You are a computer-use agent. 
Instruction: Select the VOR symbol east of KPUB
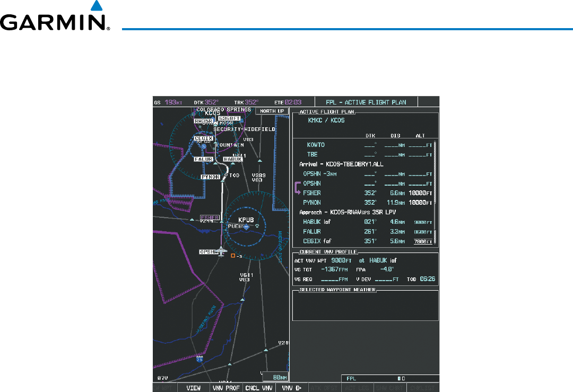tap(257, 226)
